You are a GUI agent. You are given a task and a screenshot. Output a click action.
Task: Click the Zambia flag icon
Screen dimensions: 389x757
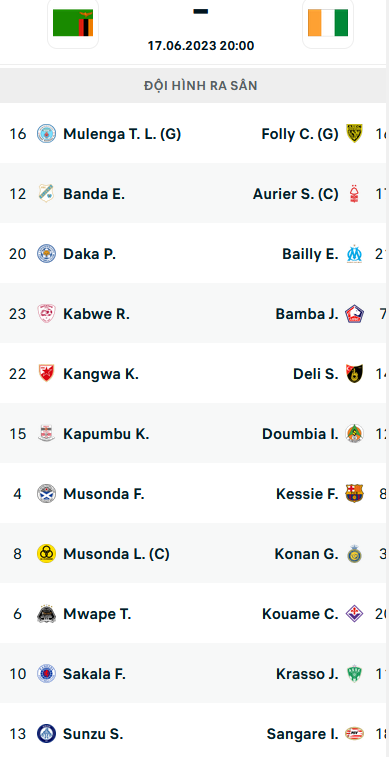73,22
